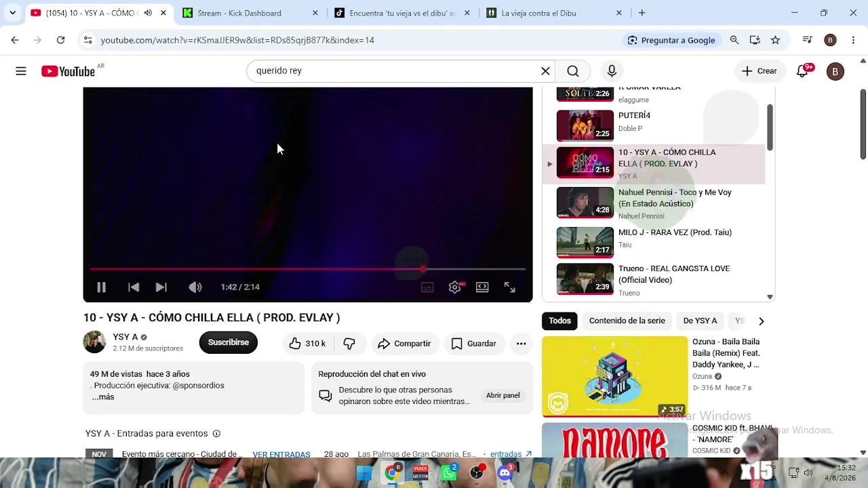Open video player settings gear
868x488 pixels.
[455, 287]
